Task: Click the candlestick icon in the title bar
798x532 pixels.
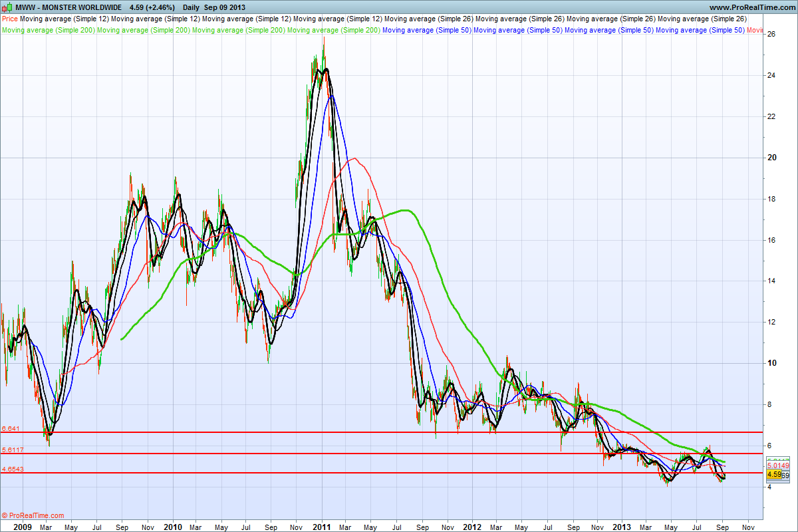Action: [7, 7]
